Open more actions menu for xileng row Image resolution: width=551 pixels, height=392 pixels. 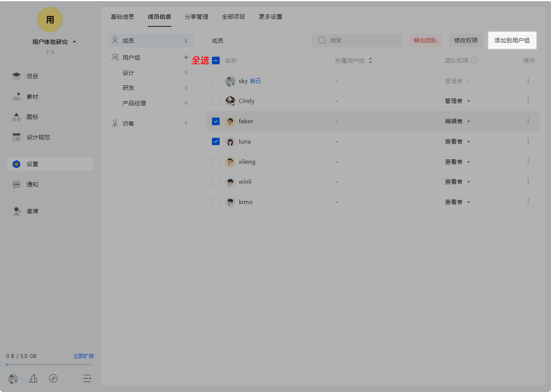pos(528,161)
